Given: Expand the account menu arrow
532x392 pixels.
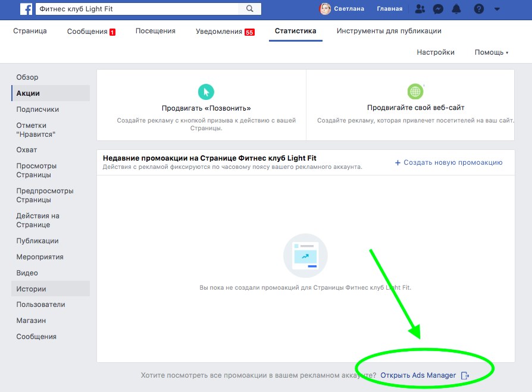Looking at the screenshot, I should pyautogui.click(x=497, y=9).
